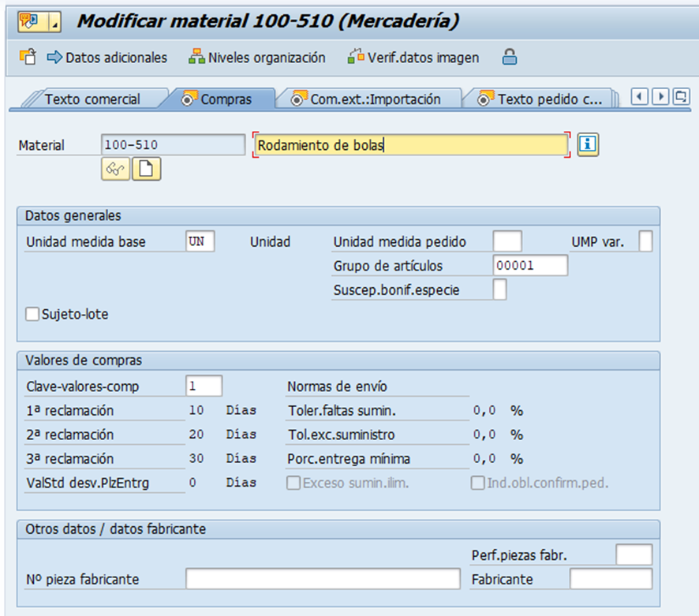This screenshot has height=616, width=699.
Task: Toggle the Ind.obl.confirm.ped. checkbox
Action: coord(478,483)
